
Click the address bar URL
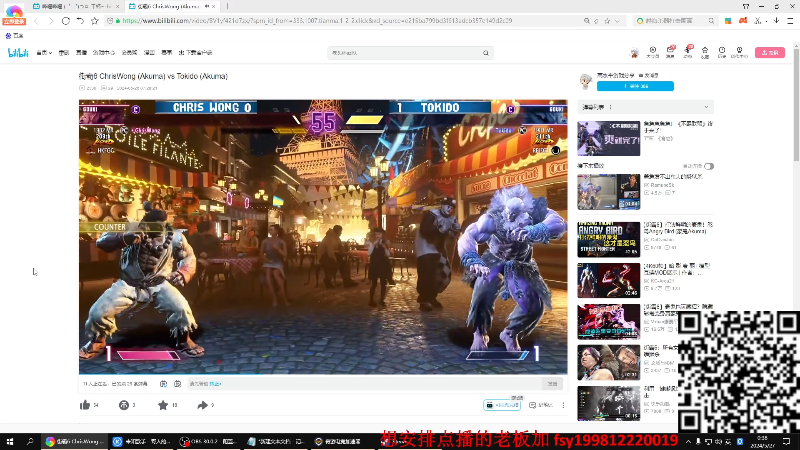[317, 21]
